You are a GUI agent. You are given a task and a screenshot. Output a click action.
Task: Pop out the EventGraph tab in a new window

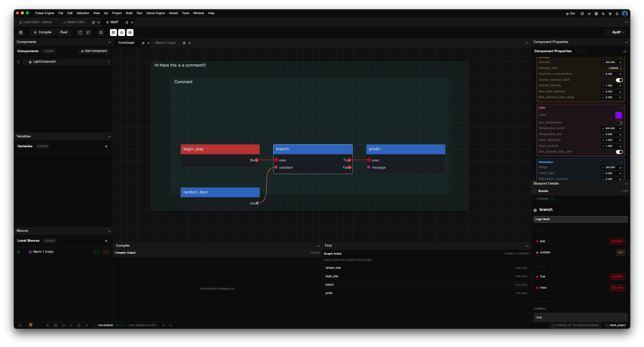pyautogui.click(x=143, y=43)
